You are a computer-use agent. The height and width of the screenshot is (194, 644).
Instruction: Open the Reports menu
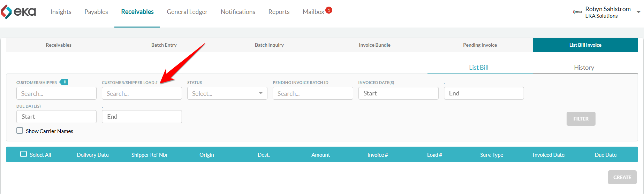point(279,12)
